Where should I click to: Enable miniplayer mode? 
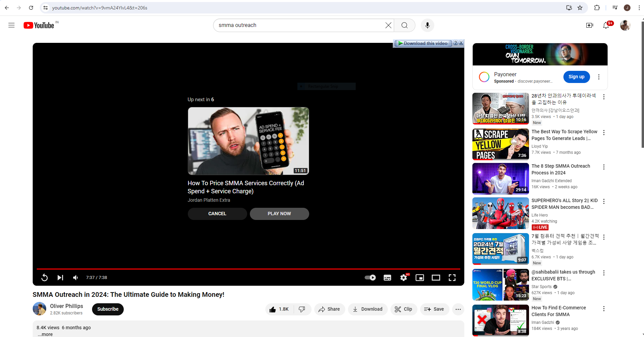coord(420,278)
